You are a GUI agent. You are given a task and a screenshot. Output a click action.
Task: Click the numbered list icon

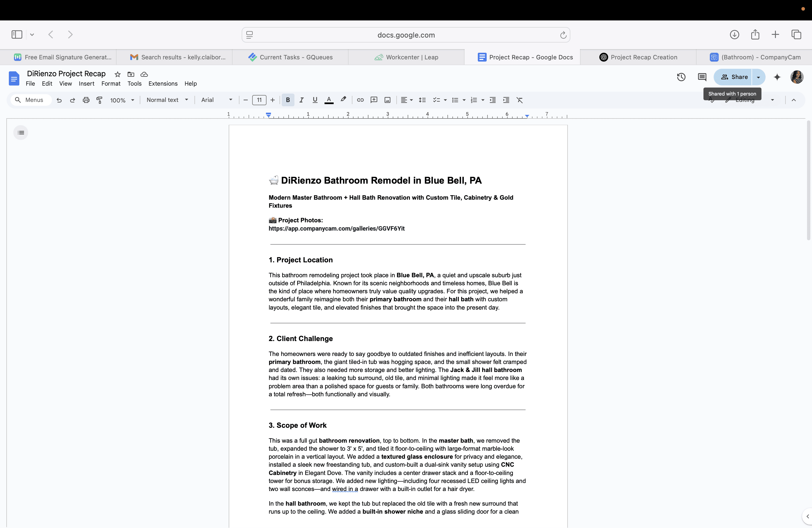[x=474, y=100]
